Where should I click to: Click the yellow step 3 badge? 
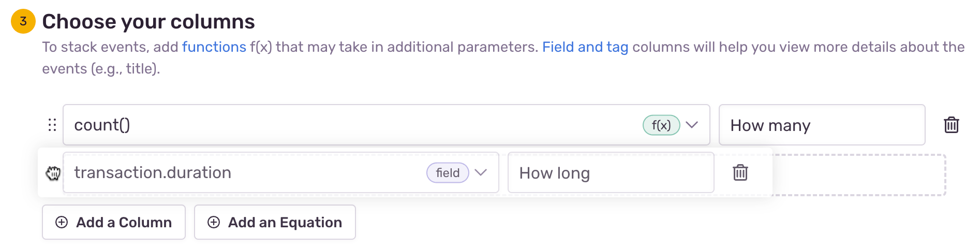coord(23,21)
